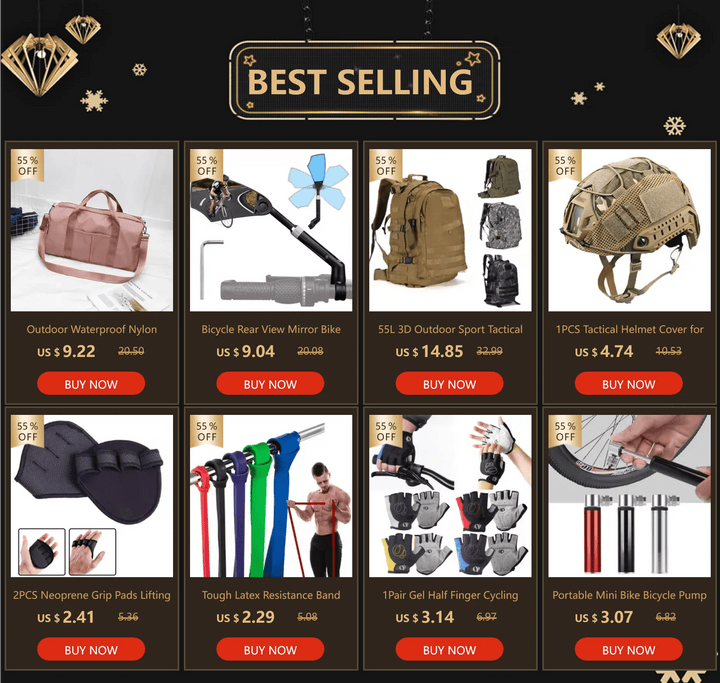720x683 pixels.
Task: Open the latex resistance bands photo
Action: 271,496
